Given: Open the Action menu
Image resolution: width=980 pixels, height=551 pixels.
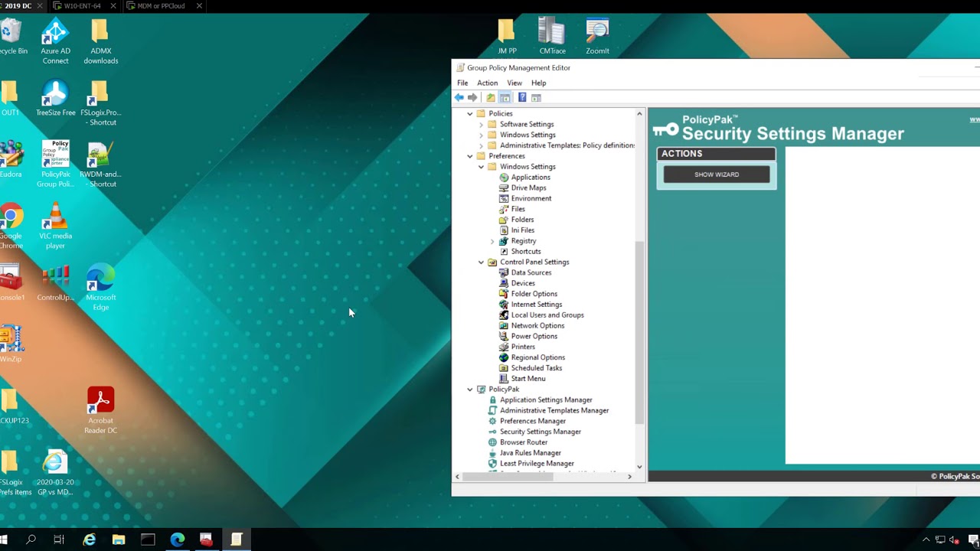Looking at the screenshot, I should click(x=487, y=83).
